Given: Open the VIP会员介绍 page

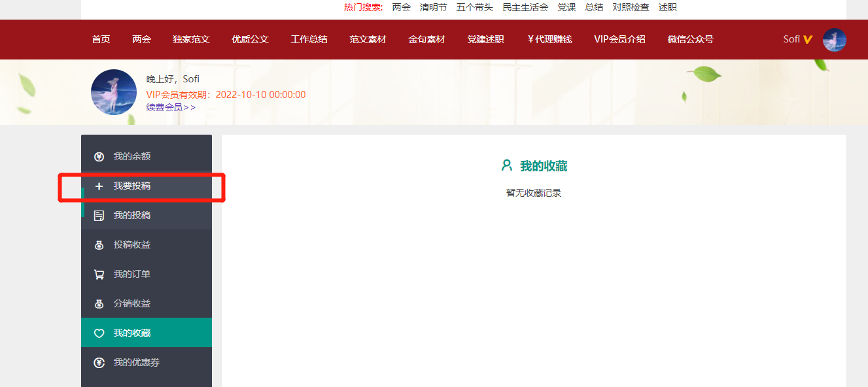Looking at the screenshot, I should 619,39.
